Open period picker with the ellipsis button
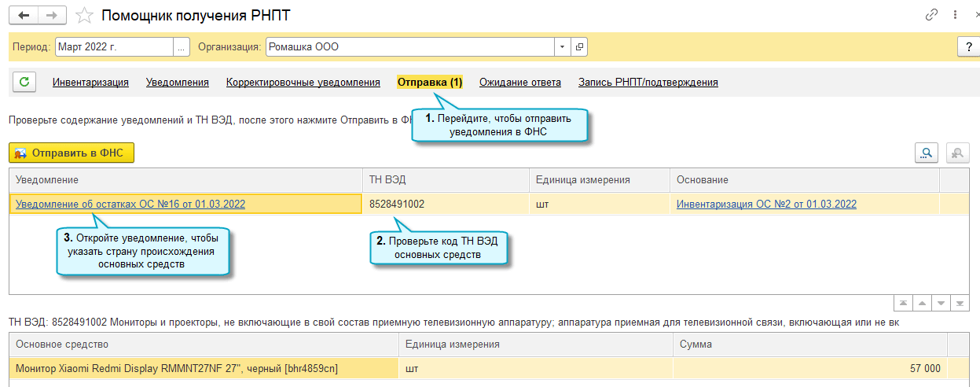This screenshot has height=387, width=980. [x=182, y=47]
